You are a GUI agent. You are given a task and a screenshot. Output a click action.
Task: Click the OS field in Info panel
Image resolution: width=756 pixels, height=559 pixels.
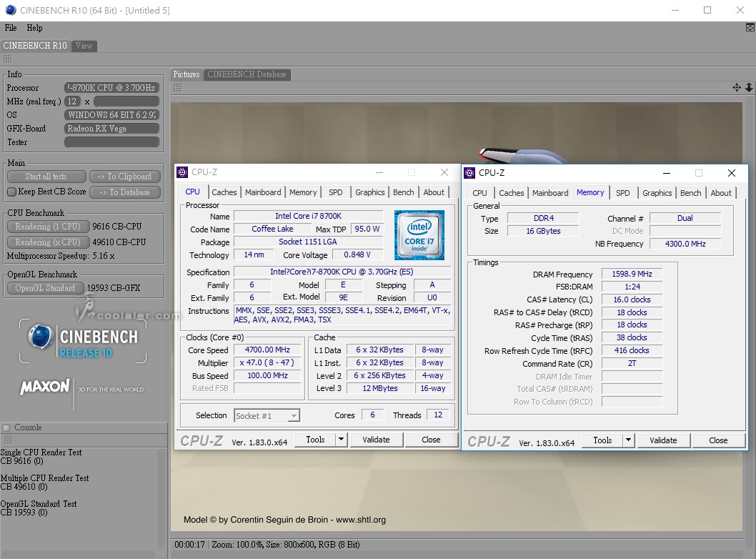click(x=111, y=115)
